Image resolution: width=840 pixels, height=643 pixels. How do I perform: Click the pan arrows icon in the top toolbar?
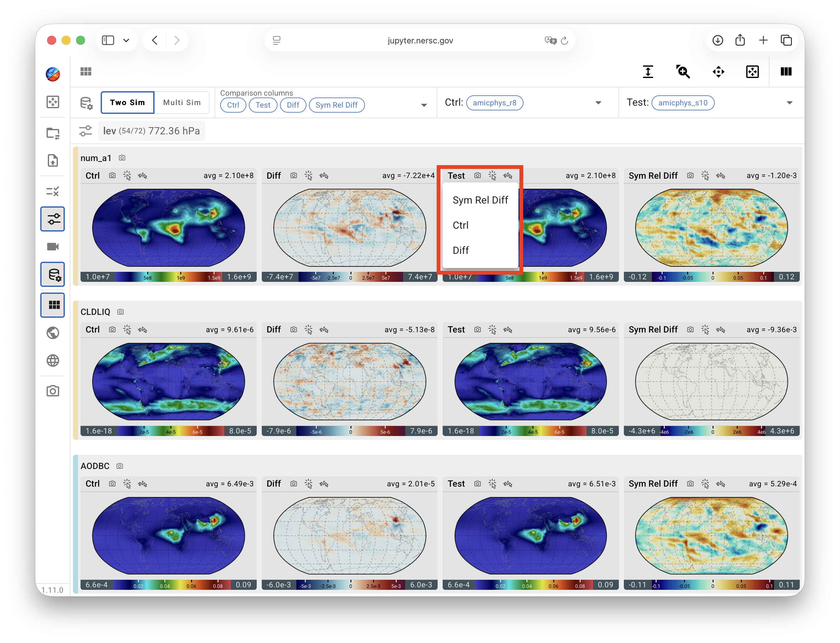click(x=718, y=72)
